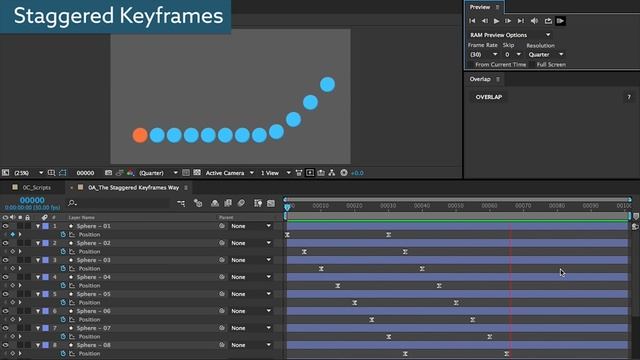Viewport: 640px width, 360px height.
Task: Hide Sphere - 04 layer visibility eye
Action: (x=5, y=277)
